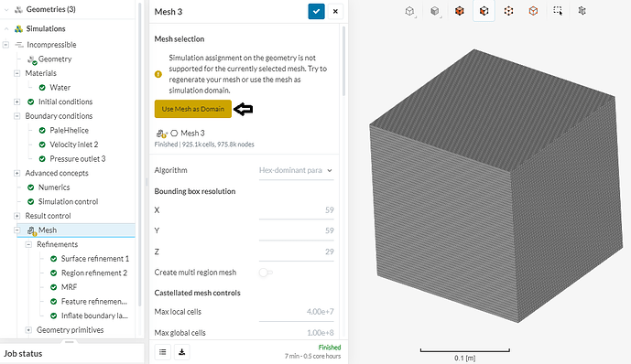Toggle Create multi region mesh switch
Image resolution: width=631 pixels, height=364 pixels.
[266, 273]
